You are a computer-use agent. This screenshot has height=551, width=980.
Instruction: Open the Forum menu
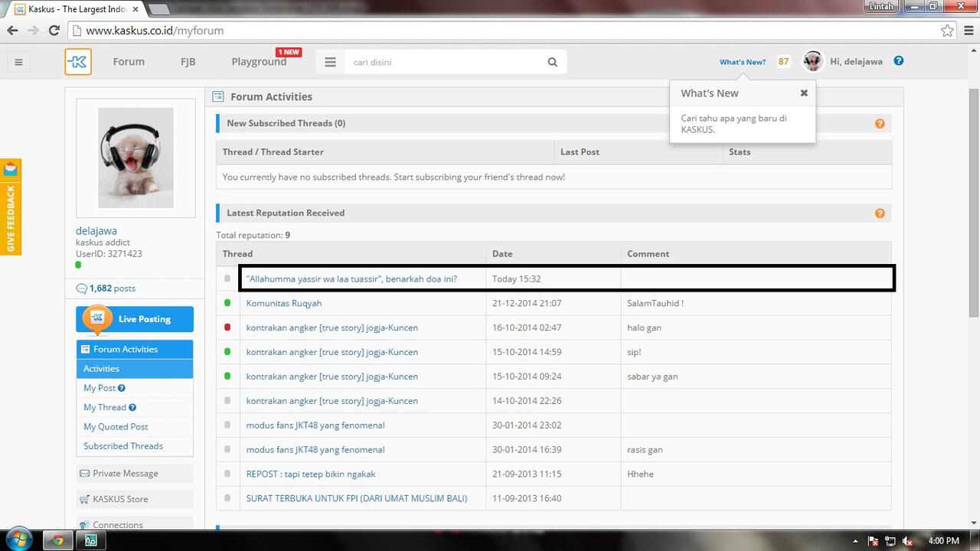pyautogui.click(x=129, y=62)
